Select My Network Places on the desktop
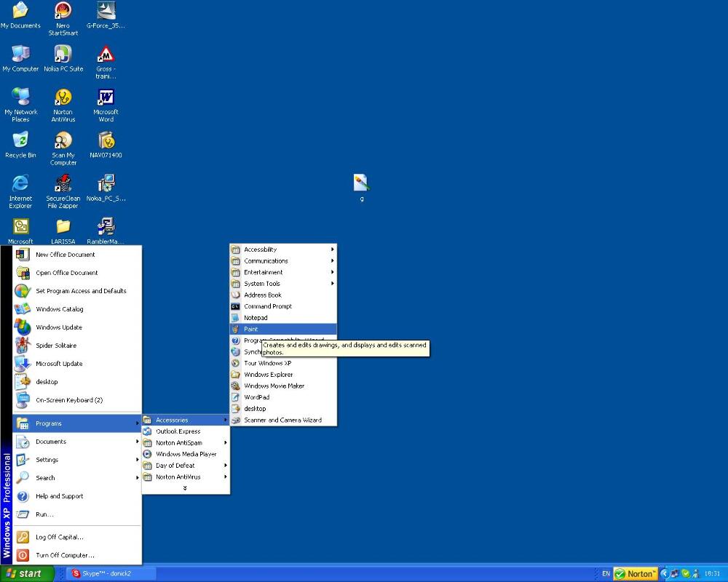Screen dimensions: 728x582 [x=20, y=105]
